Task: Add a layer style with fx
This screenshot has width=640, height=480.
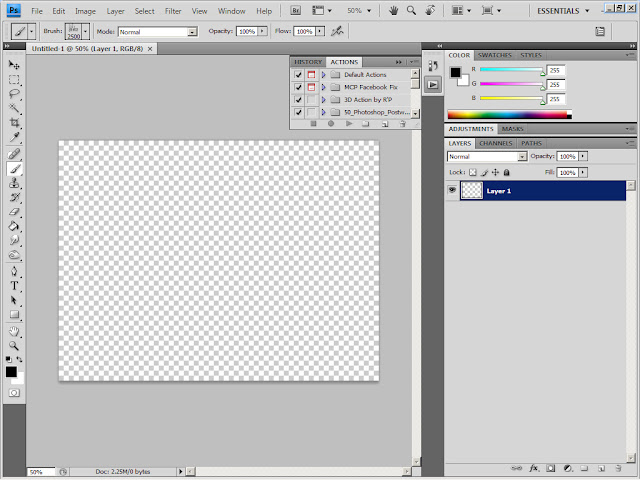Action: click(533, 468)
